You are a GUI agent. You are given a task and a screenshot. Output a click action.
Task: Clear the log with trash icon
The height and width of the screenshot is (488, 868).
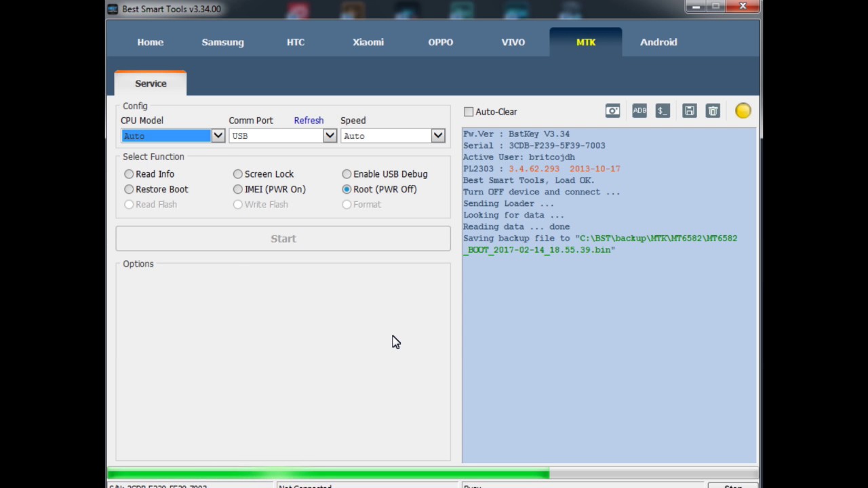tap(713, 111)
